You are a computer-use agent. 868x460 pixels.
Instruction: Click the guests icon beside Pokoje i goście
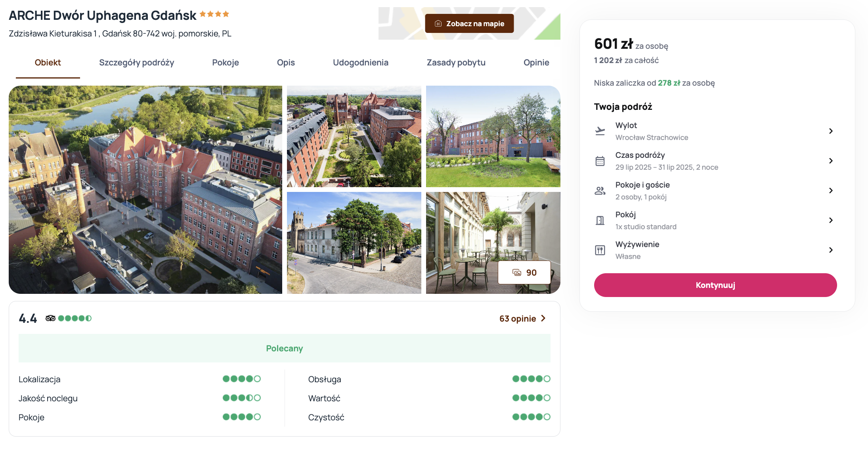point(600,191)
